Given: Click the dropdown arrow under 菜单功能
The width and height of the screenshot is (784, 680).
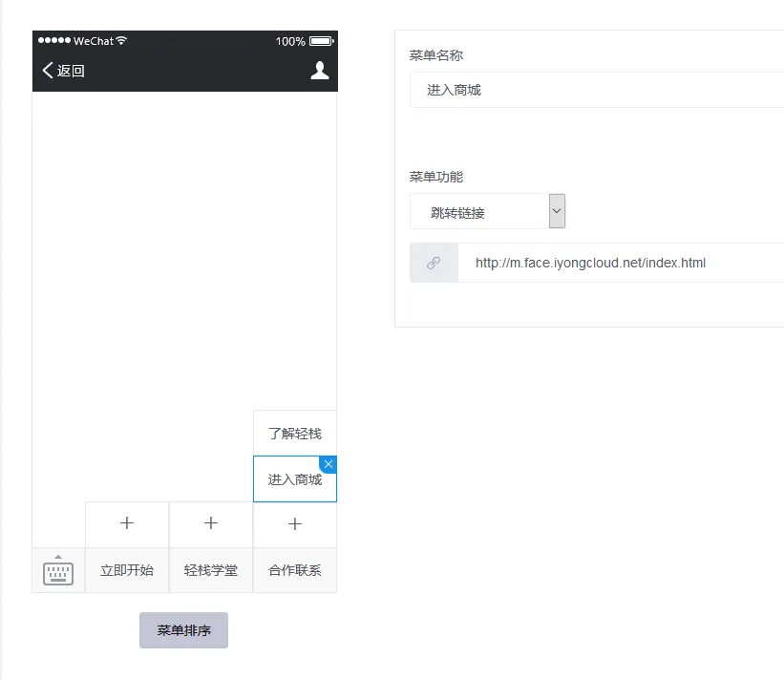Looking at the screenshot, I should [x=557, y=211].
